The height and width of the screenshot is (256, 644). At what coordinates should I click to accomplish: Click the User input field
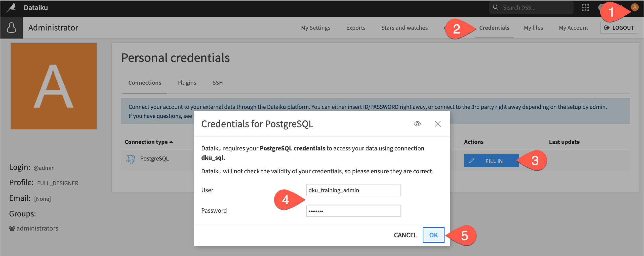coord(353,190)
